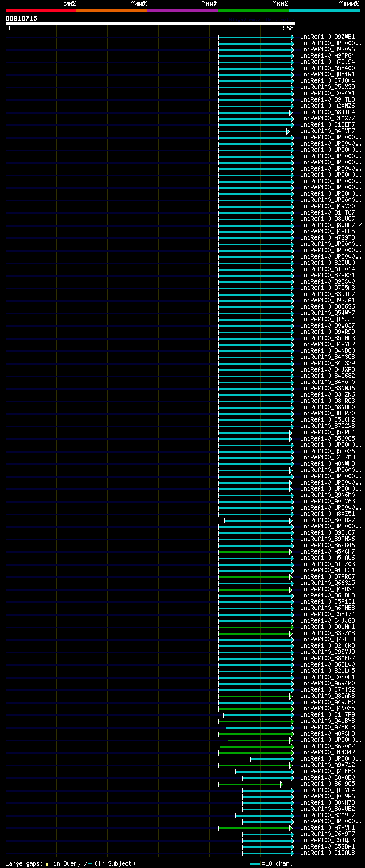The image size is (365, 868).
Task: Click the white query length bar
Action: 151,23
